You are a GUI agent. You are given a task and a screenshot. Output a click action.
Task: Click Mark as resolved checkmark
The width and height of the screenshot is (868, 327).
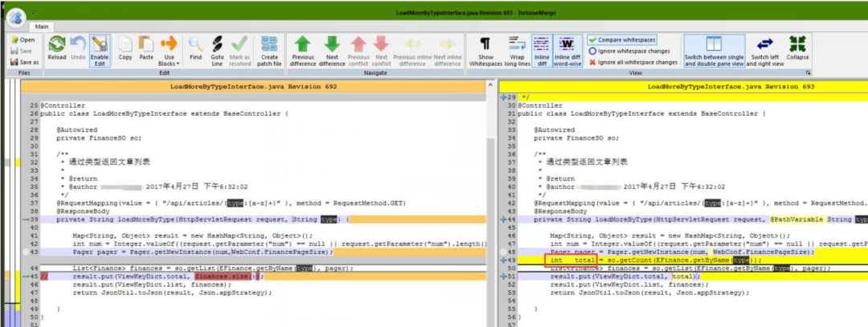240,51
